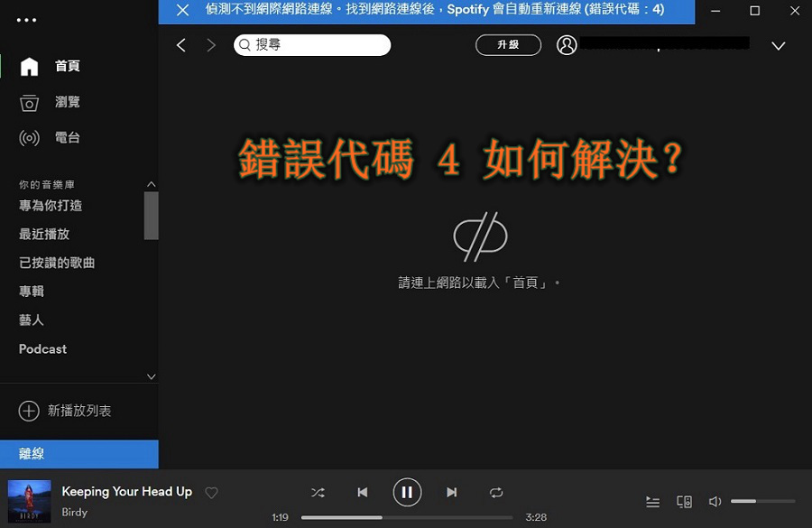Image resolution: width=812 pixels, height=528 pixels.
Task: Skip to next track
Action: 452,492
